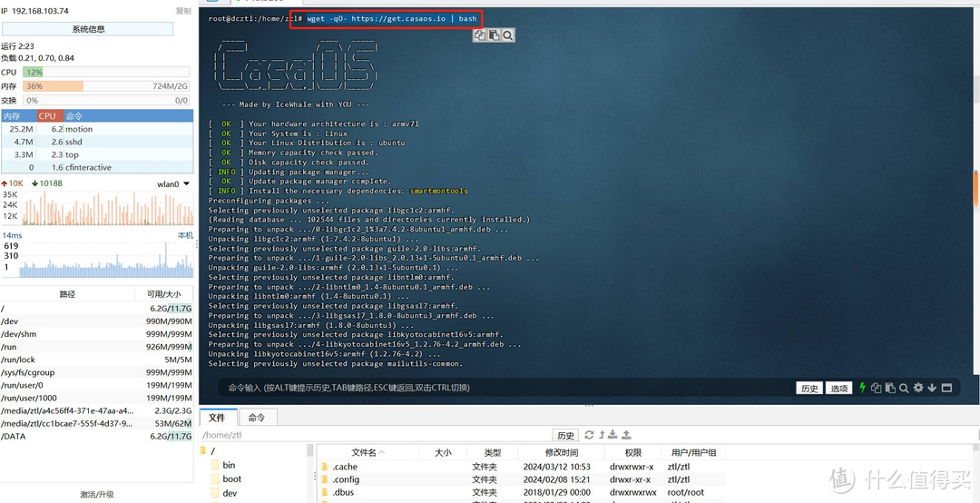The image size is (980, 503).
Task: Click the copy icon in the command input bar
Action: [877, 388]
